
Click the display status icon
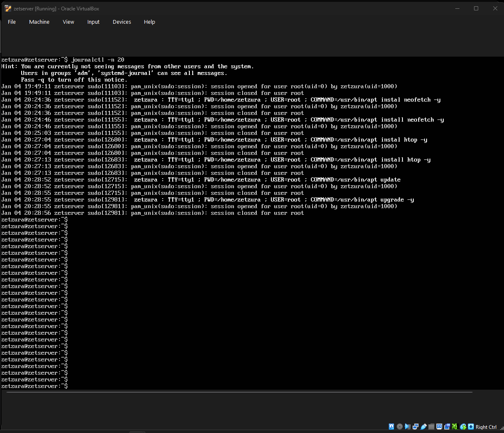tap(439, 426)
